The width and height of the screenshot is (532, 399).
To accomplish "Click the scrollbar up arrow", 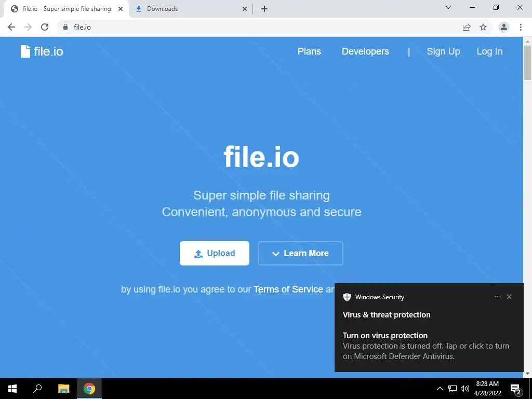I will (527, 42).
